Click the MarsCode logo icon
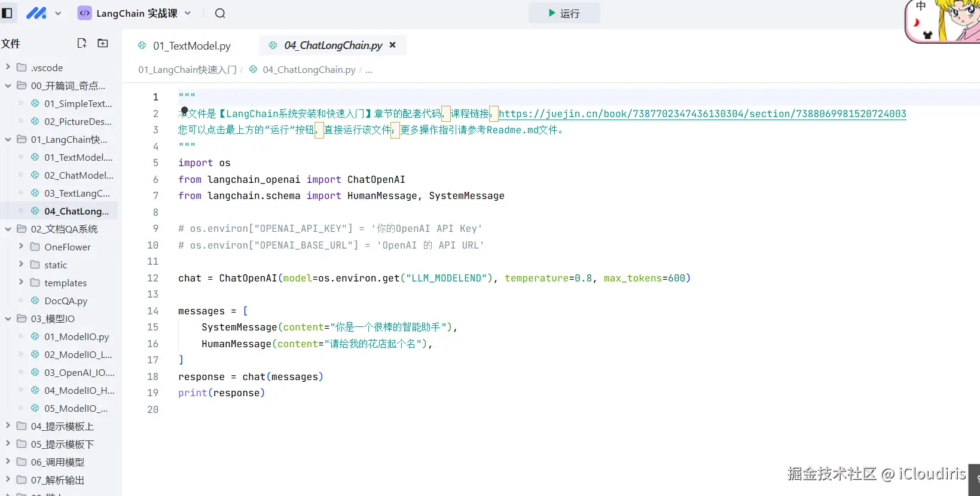 pos(36,13)
